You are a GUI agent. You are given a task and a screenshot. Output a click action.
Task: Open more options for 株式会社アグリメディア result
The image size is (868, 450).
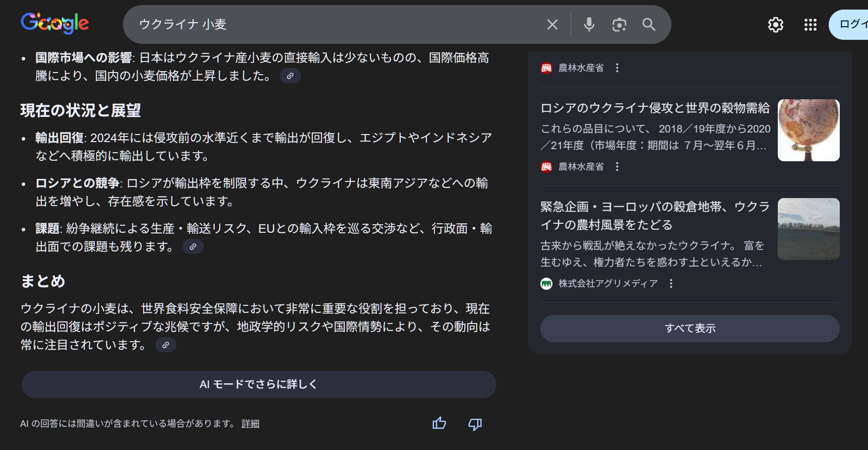pyautogui.click(x=671, y=284)
